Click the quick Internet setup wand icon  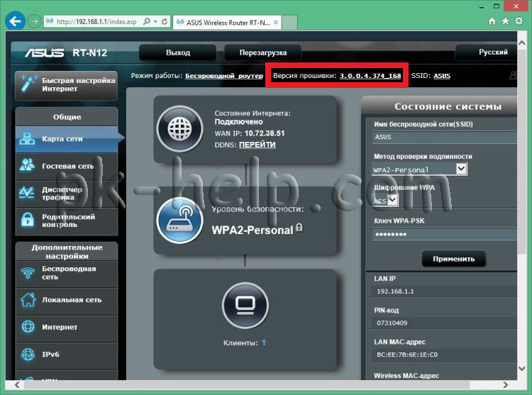tap(29, 84)
